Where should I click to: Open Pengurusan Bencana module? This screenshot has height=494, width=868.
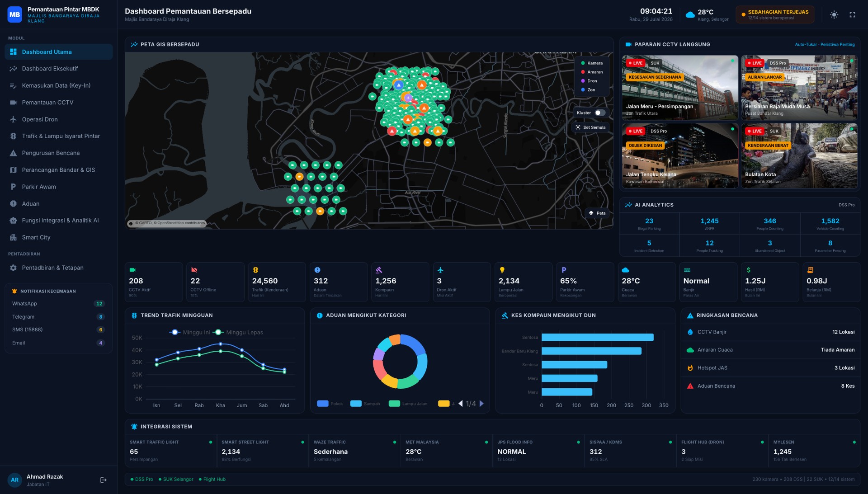(x=59, y=153)
